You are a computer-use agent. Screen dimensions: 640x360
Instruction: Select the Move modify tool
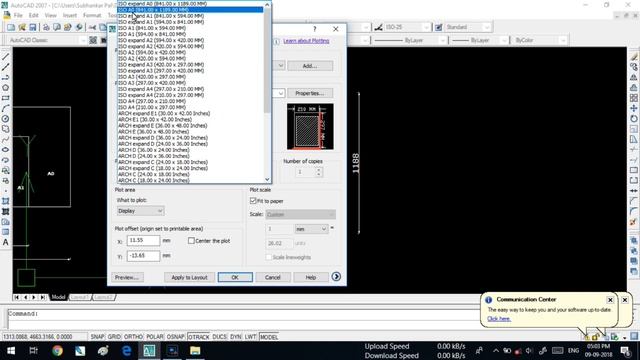coord(633,109)
